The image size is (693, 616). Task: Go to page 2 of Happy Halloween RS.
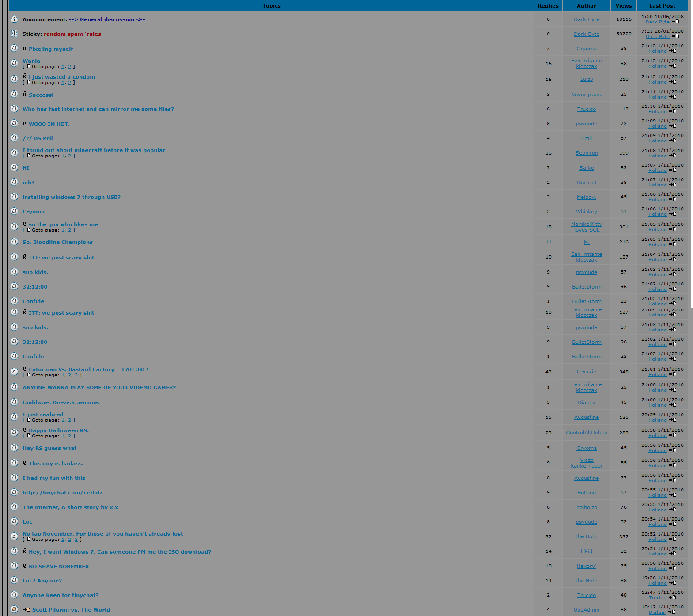[x=69, y=436]
